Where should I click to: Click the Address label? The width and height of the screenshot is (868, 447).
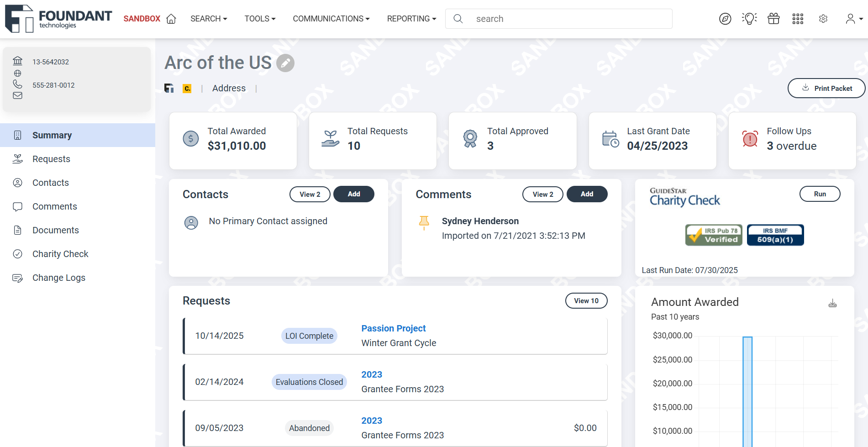tap(229, 88)
